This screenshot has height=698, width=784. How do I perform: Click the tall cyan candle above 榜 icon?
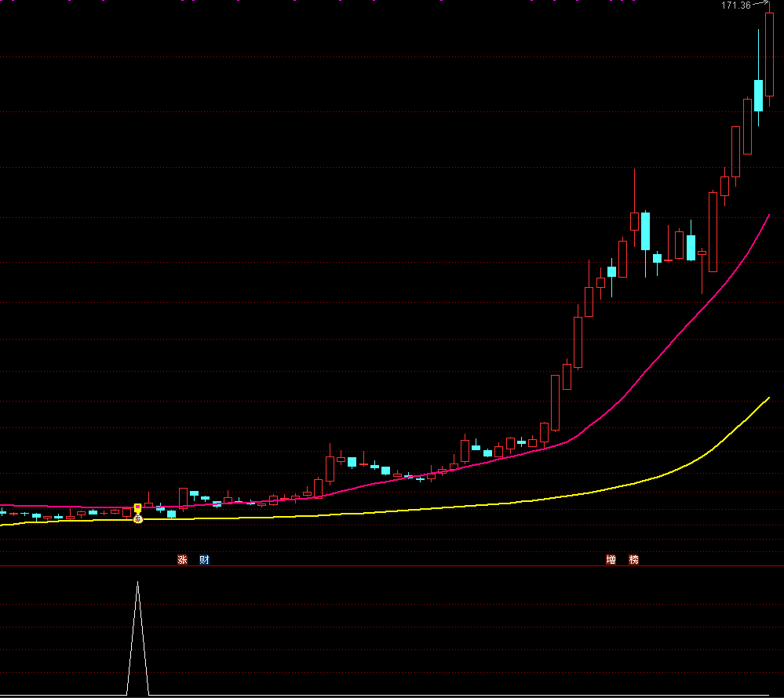coord(645,231)
